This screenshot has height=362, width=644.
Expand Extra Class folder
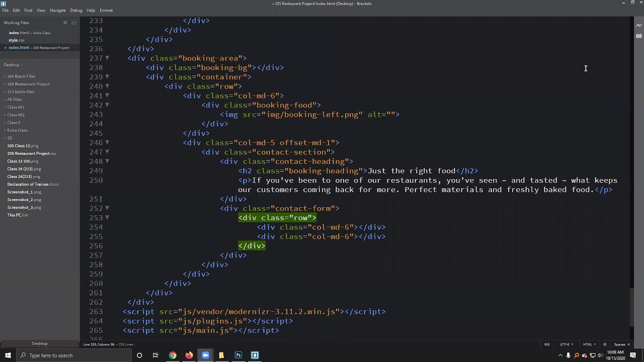(17, 130)
